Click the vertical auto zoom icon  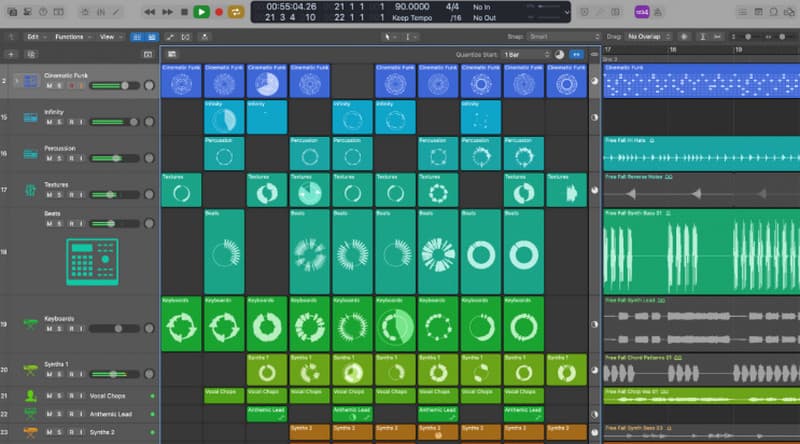coord(703,37)
